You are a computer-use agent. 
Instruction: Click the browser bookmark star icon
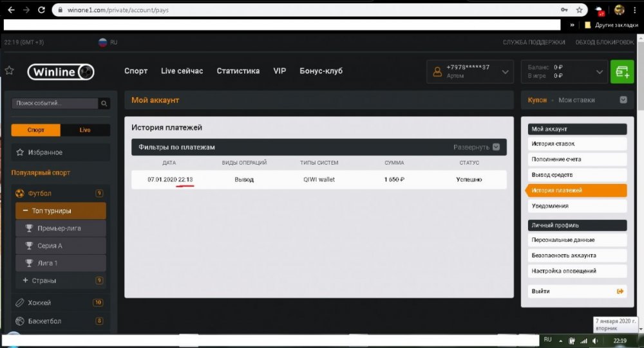click(x=579, y=10)
